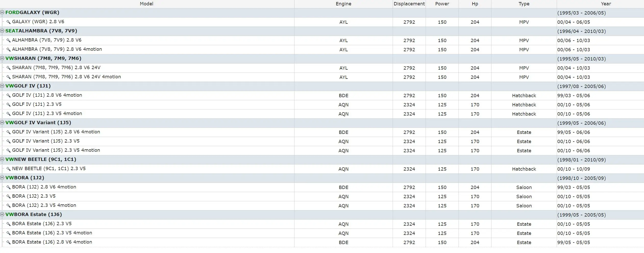Click the Displacement column header
Viewport: 644px width, 253px height.
409,4
